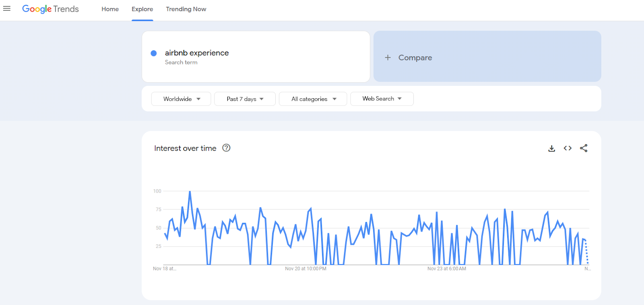Open the Trending Now tab
644x305 pixels.
186,9
